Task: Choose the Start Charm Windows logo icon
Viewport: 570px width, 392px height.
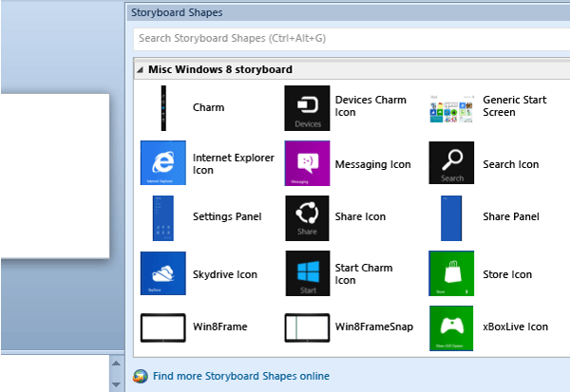Action: pos(308,273)
